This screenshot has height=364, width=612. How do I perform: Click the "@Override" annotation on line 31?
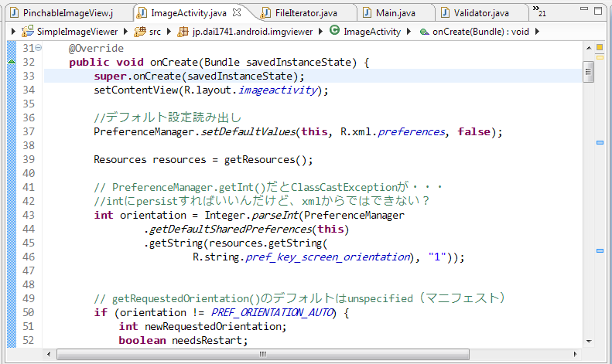(96, 49)
